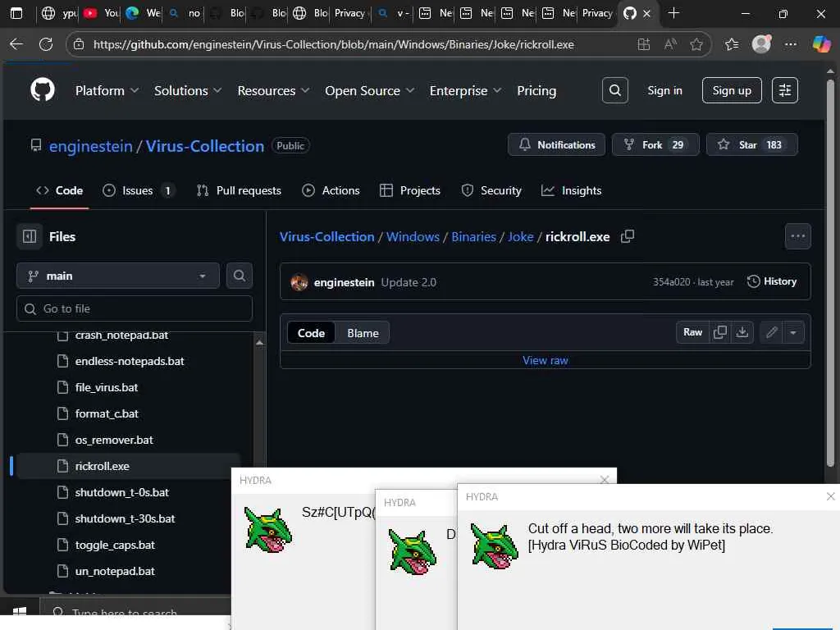Click the Sign up button
Screen dimensions: 840x630
pos(731,90)
